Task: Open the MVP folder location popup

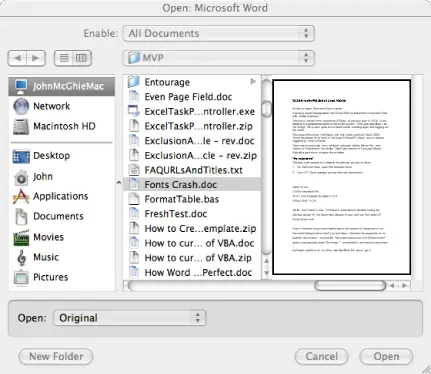Action: coord(218,58)
